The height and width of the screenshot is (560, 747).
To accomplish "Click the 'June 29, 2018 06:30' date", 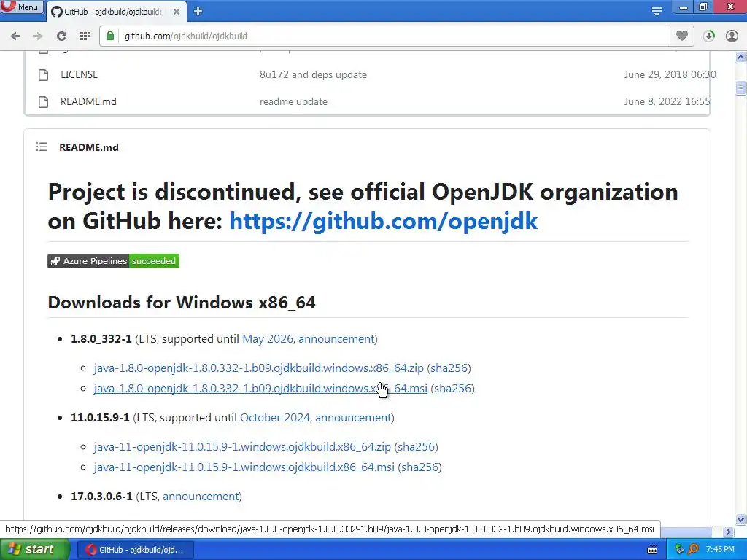I will (x=670, y=75).
